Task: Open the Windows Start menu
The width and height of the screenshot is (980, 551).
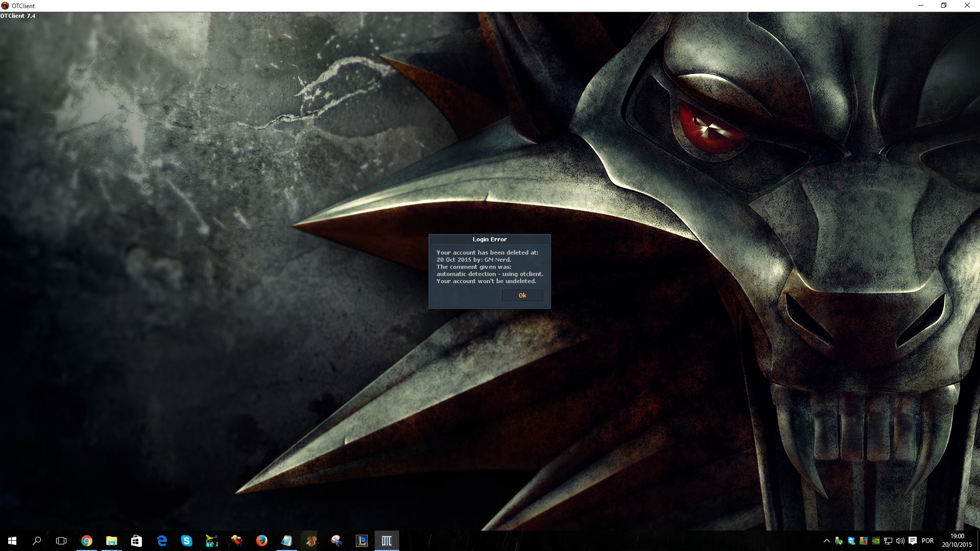Action: tap(12, 541)
